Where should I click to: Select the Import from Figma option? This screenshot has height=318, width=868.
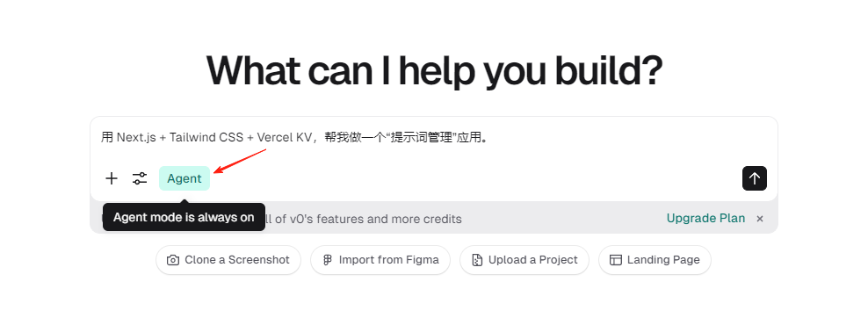coord(380,260)
